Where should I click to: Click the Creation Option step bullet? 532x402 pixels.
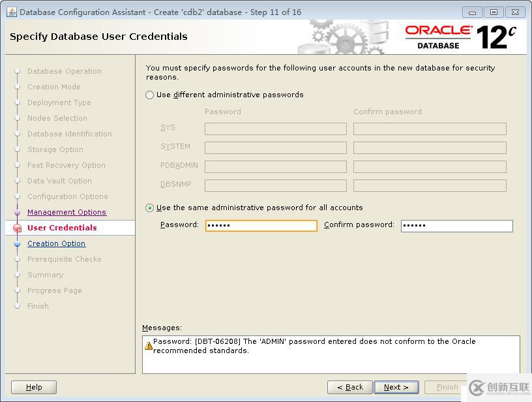18,244
